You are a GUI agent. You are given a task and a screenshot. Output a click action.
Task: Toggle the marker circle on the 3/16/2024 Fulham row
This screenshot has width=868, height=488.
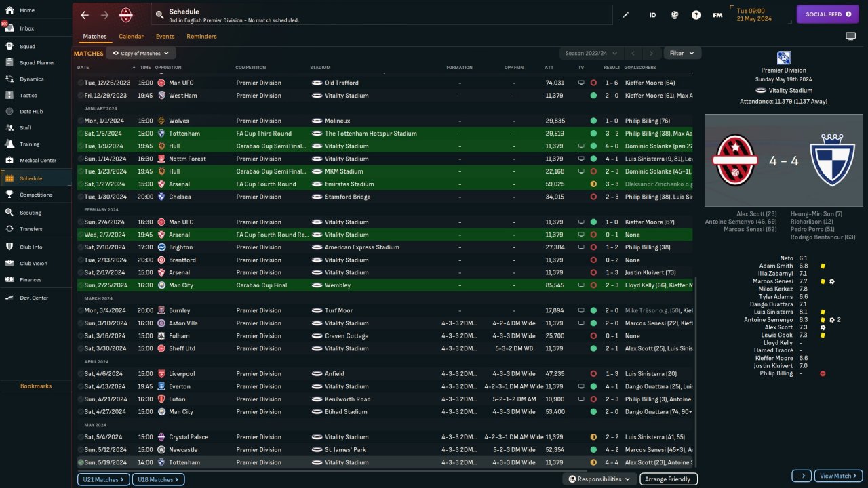point(81,335)
